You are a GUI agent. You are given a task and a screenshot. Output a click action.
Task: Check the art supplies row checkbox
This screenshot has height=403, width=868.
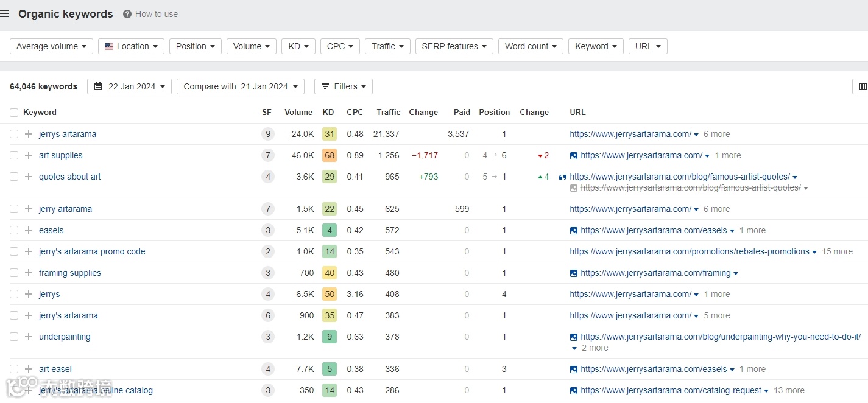click(14, 155)
